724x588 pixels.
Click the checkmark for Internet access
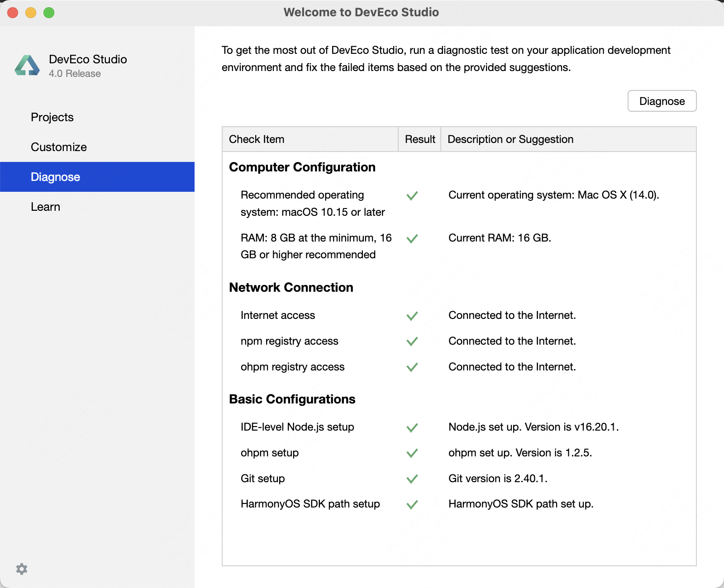pyautogui.click(x=412, y=316)
